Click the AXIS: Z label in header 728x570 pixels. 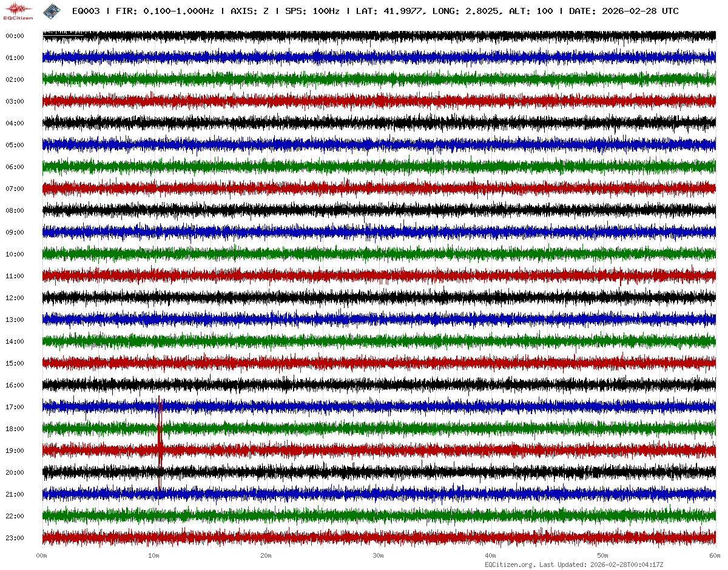click(250, 11)
